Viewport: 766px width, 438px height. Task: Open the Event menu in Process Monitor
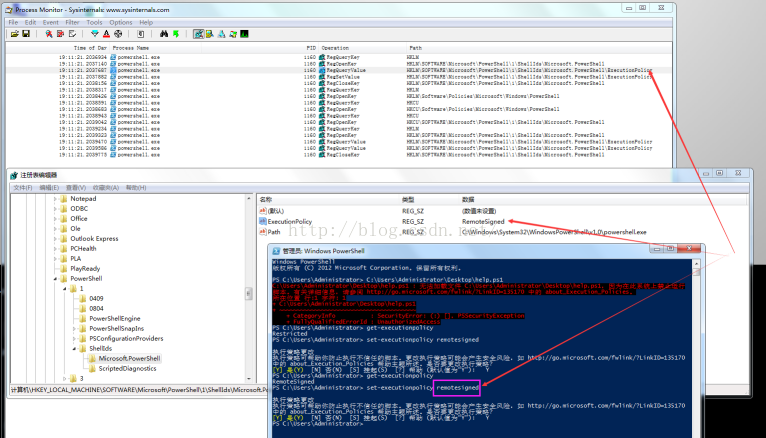pos(50,22)
